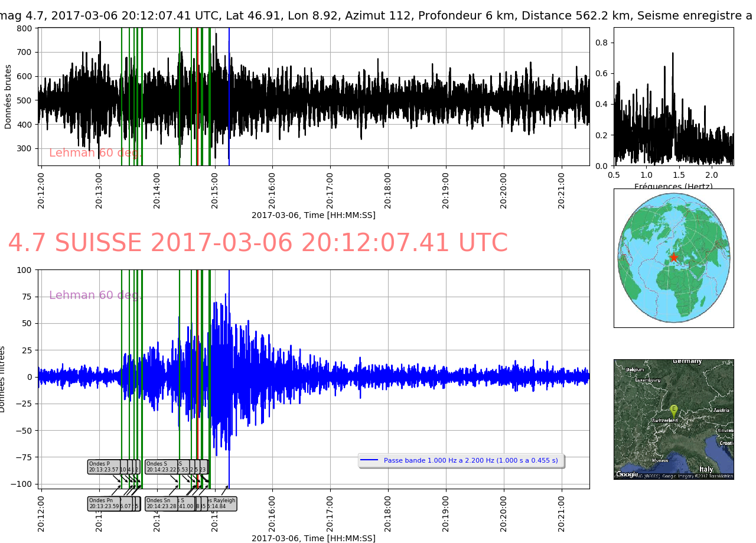This screenshot has height=543, width=756.
Task: Click the 20:16:00 tick on bottom time axis
Action: [272, 515]
